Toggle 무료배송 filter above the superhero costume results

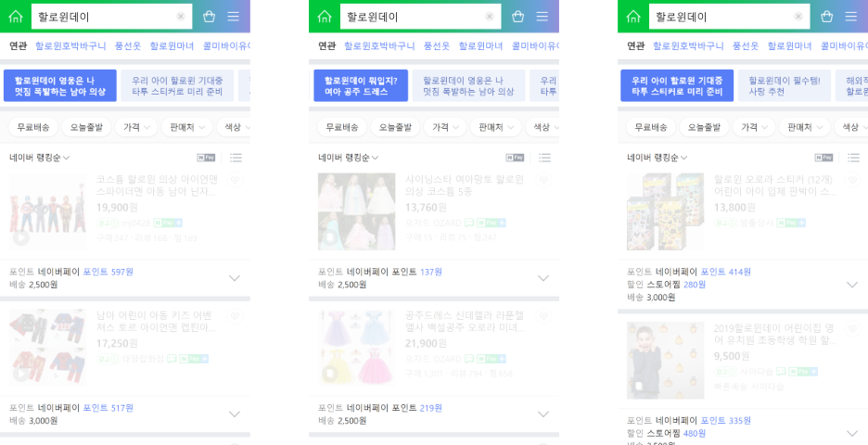32,127
